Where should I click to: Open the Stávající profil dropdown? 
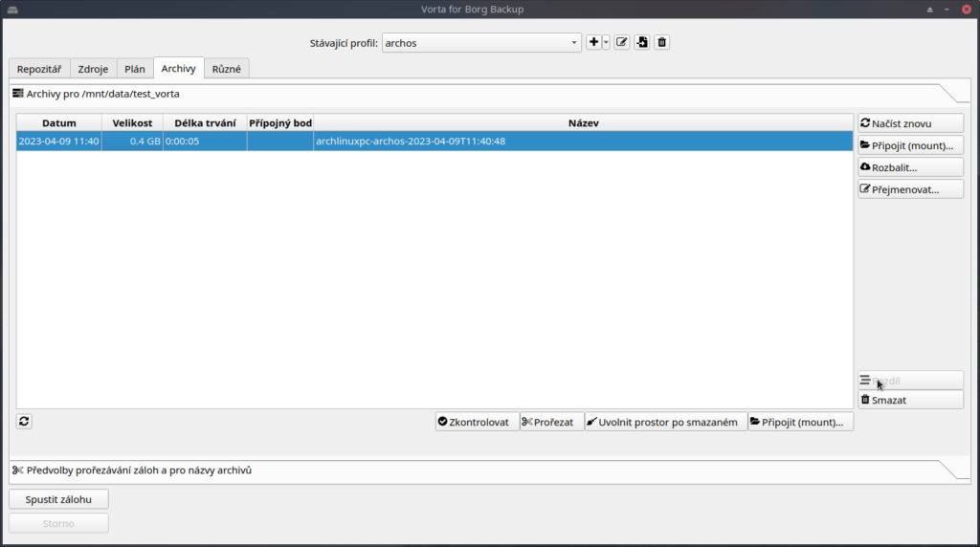(x=481, y=43)
